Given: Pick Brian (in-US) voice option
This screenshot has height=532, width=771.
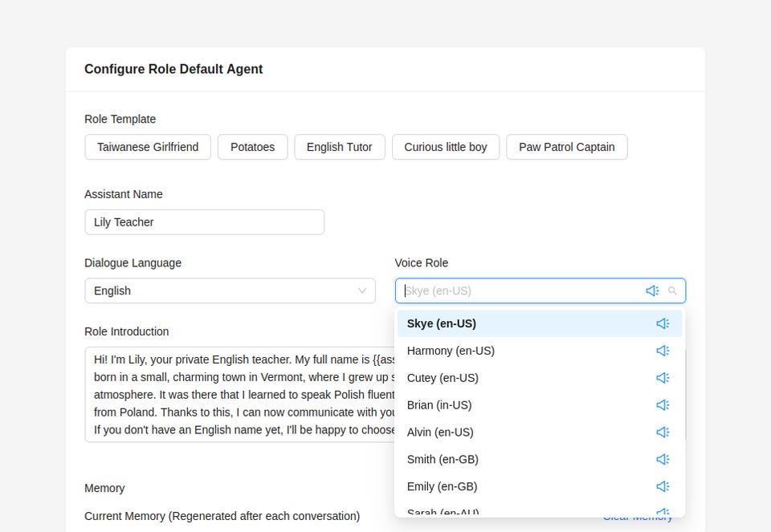Looking at the screenshot, I should pos(540,404).
